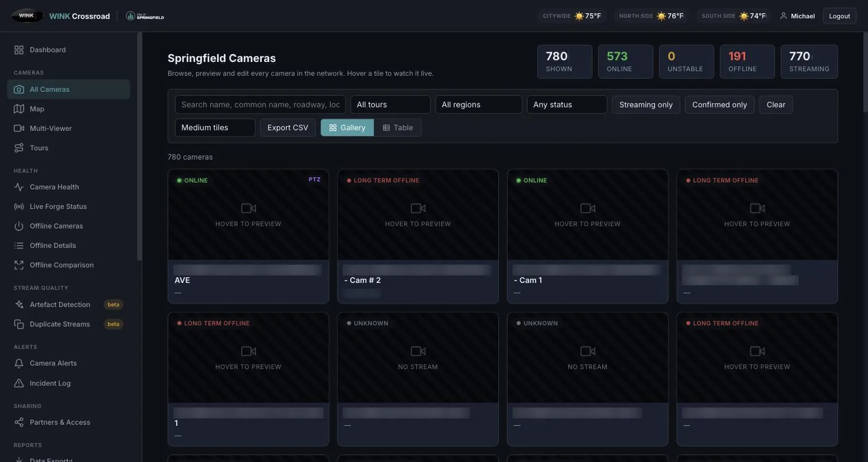
Task: Switch to Gallery view
Action: [x=347, y=127]
